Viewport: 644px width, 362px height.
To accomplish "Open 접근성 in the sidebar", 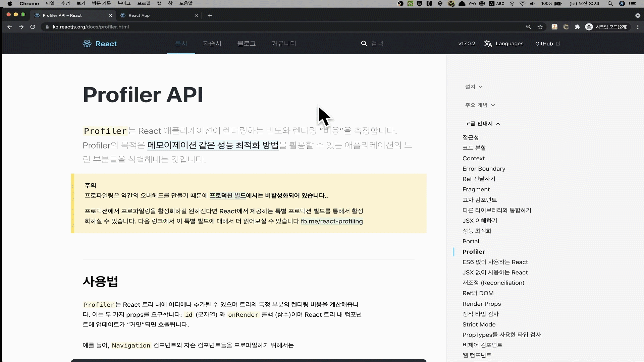I will (471, 137).
